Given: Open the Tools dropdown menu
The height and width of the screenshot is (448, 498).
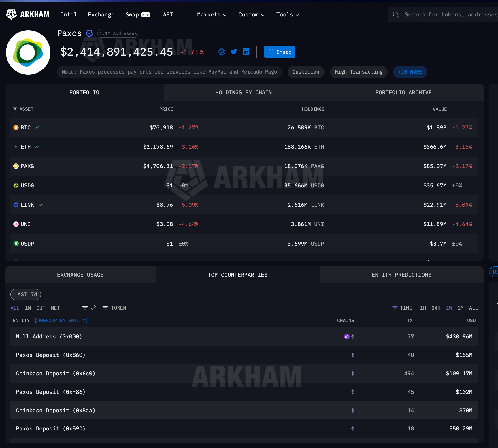Looking at the screenshot, I should pyautogui.click(x=287, y=14).
